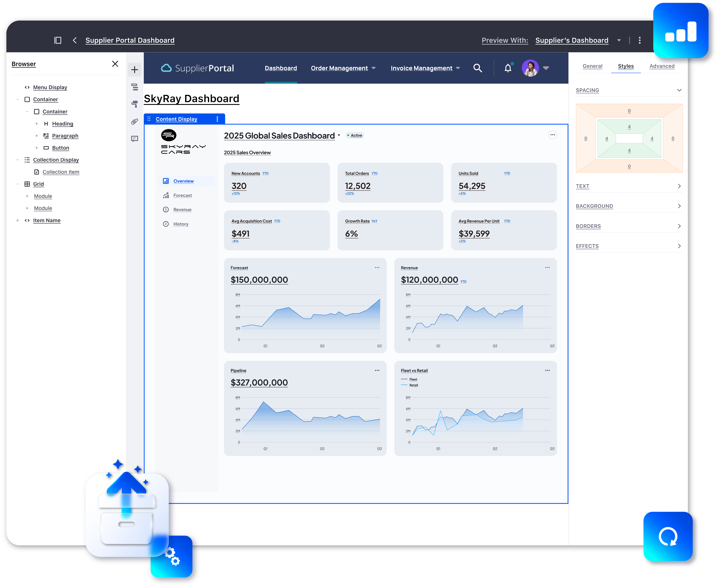Expand the BACKGROUND section

tap(679, 206)
